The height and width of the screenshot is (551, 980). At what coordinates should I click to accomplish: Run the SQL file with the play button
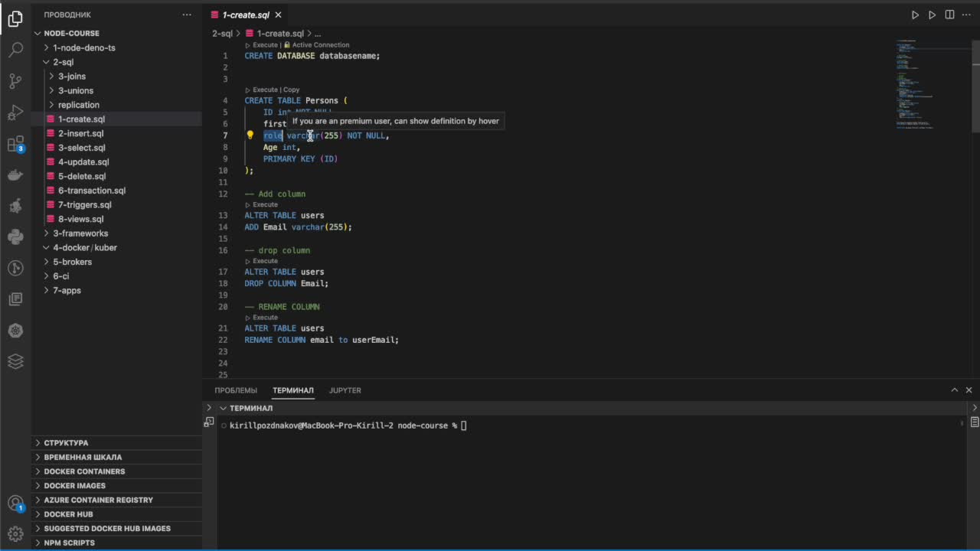pos(915,15)
